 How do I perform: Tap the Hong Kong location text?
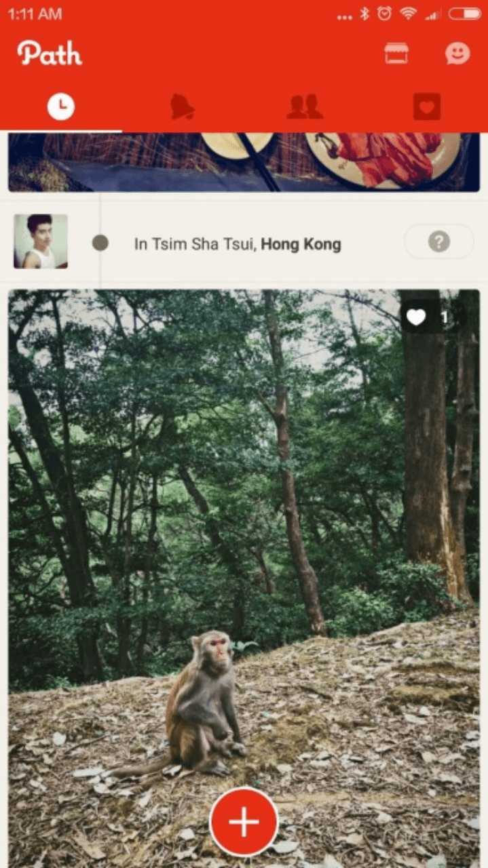(x=301, y=244)
